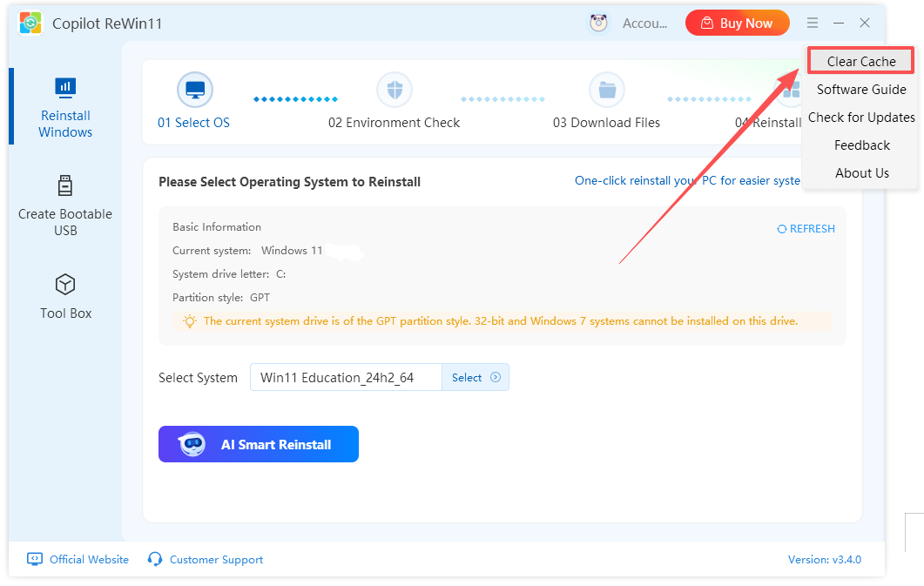
Task: Start the AI Smart Reinstall
Action: [259, 444]
